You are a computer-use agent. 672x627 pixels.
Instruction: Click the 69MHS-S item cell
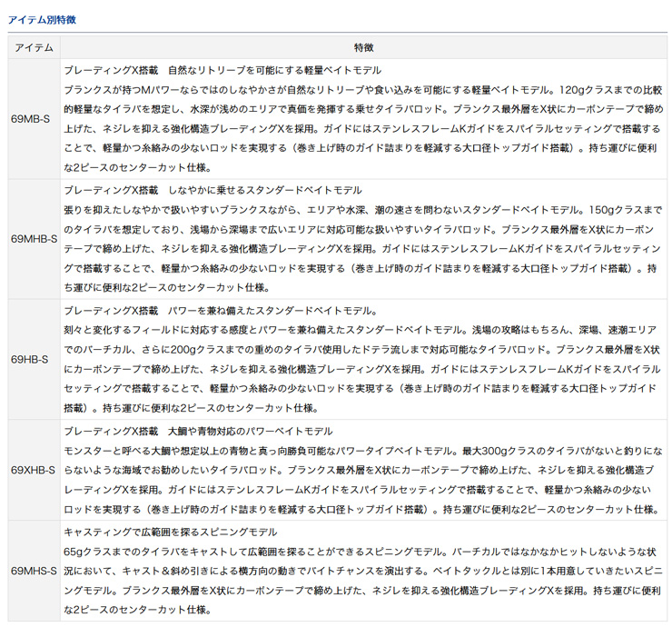[33, 571]
